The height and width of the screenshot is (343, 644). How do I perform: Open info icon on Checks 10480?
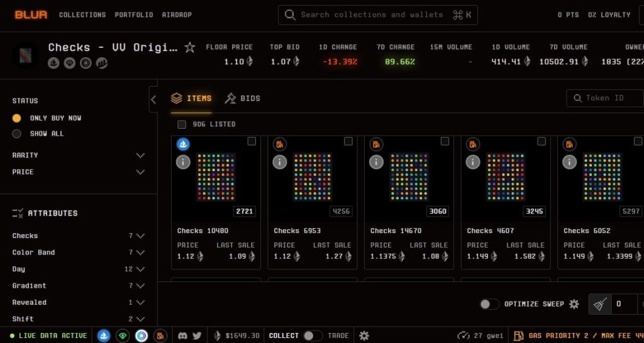click(x=183, y=162)
